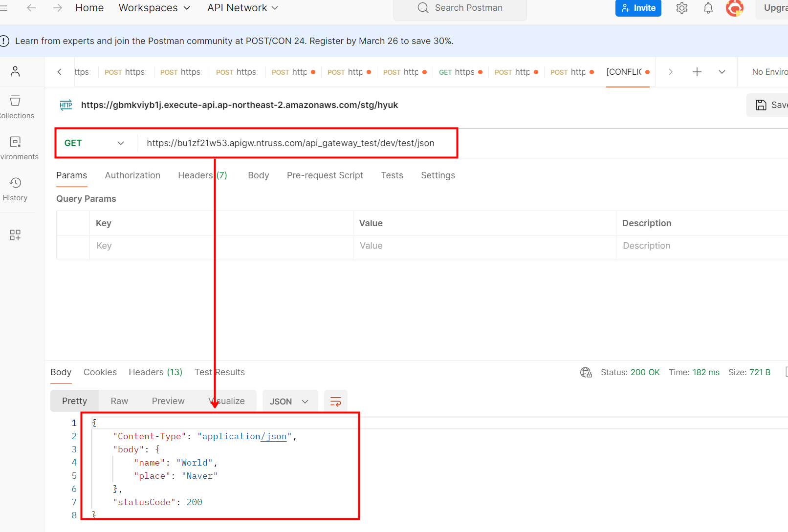Open the notifications bell icon
Screen dimensions: 788x532
point(708,8)
